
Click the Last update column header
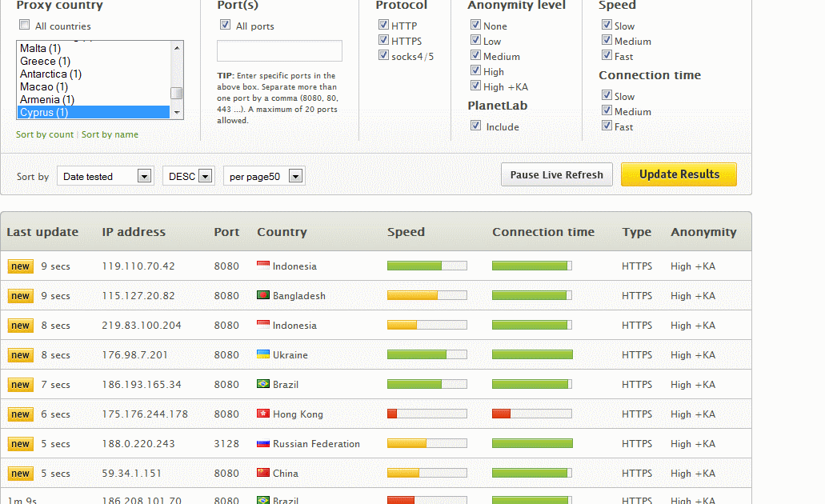click(42, 232)
